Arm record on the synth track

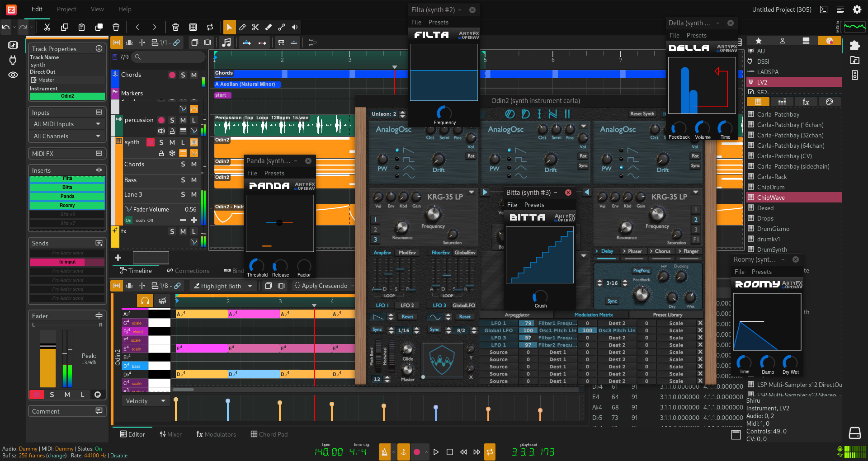151,142
